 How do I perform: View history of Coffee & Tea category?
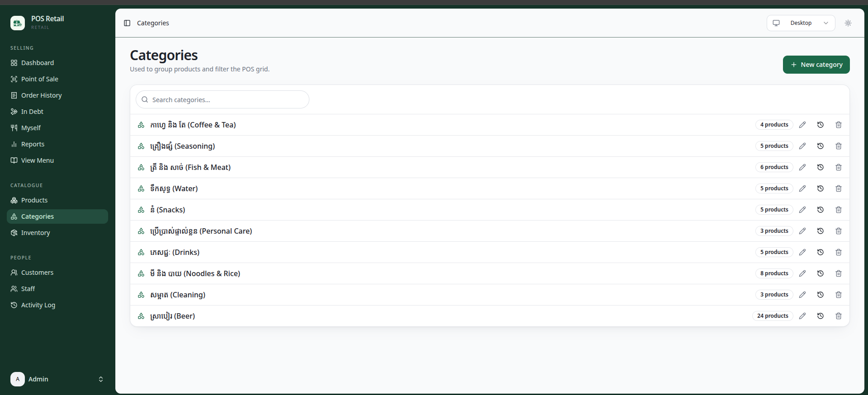click(x=821, y=125)
